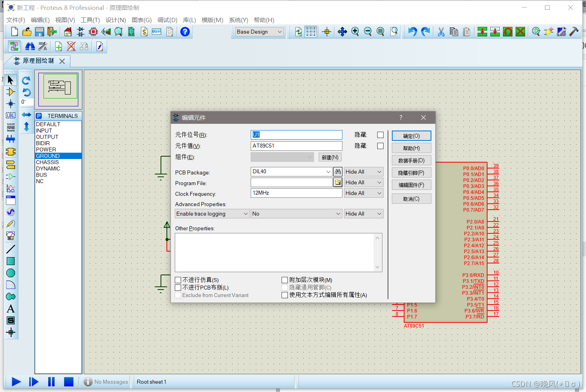586x392 pixels.
Task: Open 编辑(E) menu
Action: [x=40, y=20]
